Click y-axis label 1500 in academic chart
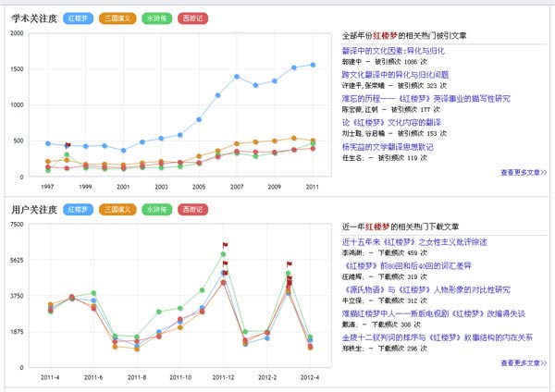The width and height of the screenshot is (555, 392). pos(17,69)
